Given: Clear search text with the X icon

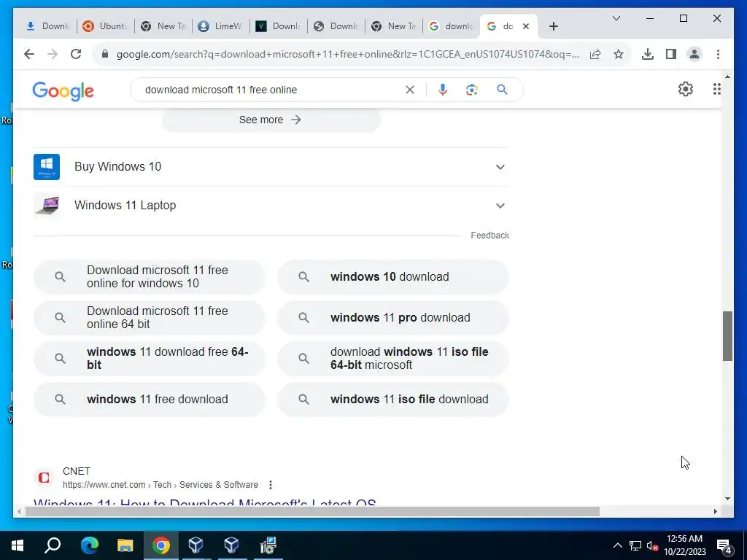Looking at the screenshot, I should click(x=410, y=90).
